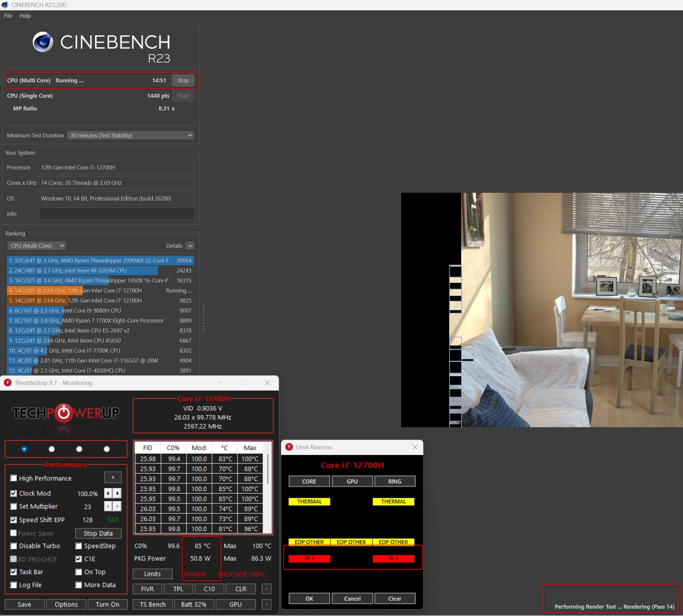This screenshot has width=683, height=616.
Task: Click the GPU button in Limit Reasons
Action: (x=352, y=481)
